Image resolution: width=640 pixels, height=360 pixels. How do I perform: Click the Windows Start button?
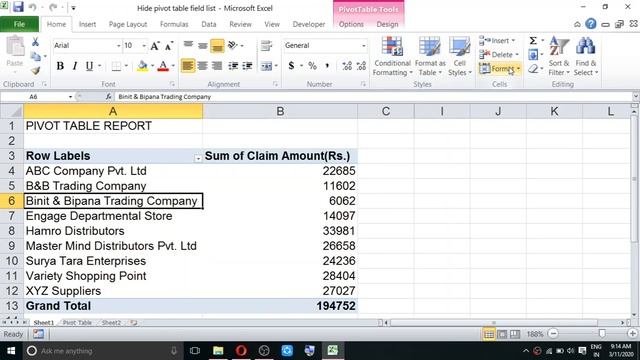click(11, 351)
